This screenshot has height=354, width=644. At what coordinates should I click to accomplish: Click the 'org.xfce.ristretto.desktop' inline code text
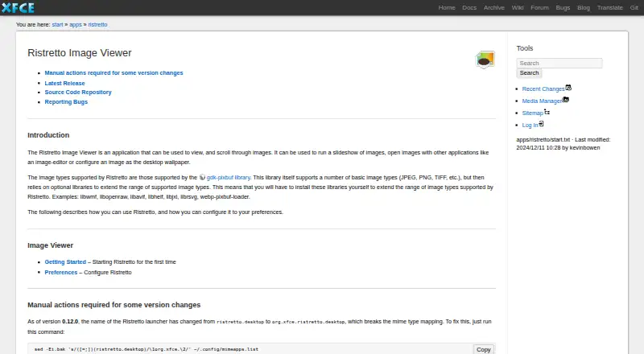pyautogui.click(x=308, y=322)
